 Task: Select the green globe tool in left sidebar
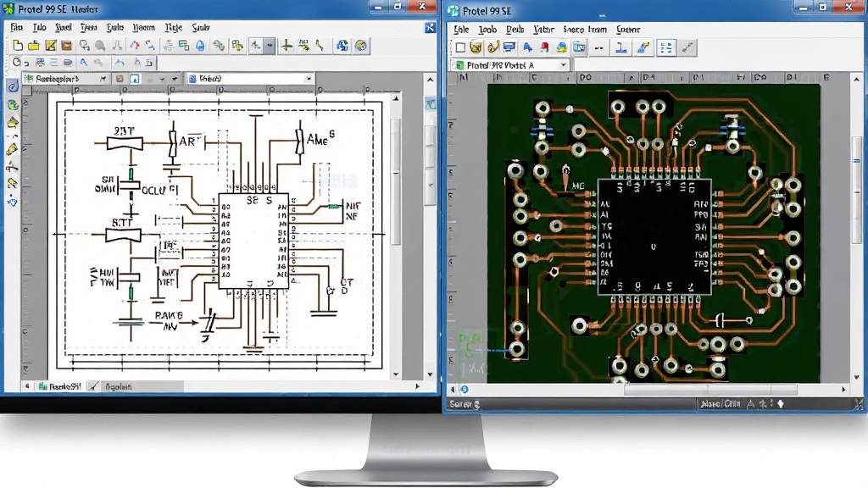13,105
